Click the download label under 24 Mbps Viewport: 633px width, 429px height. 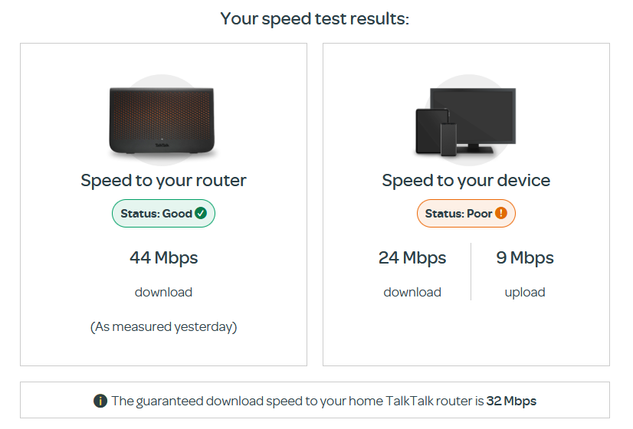point(412,292)
